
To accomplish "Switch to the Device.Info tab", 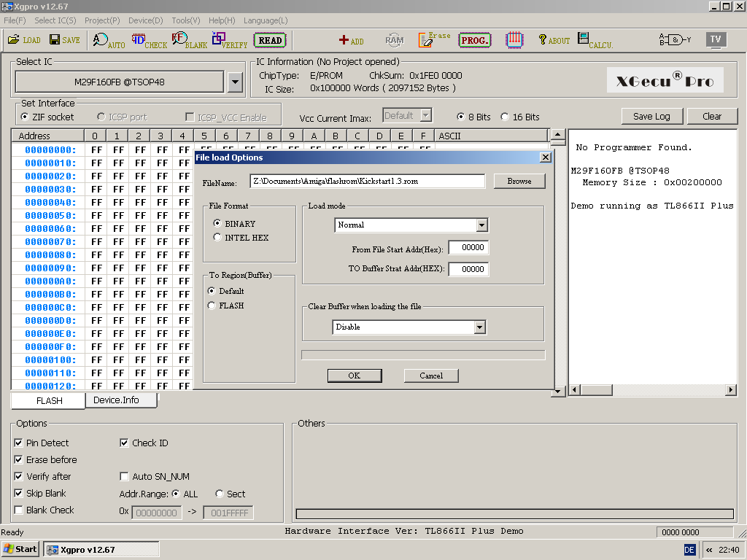I will [116, 400].
